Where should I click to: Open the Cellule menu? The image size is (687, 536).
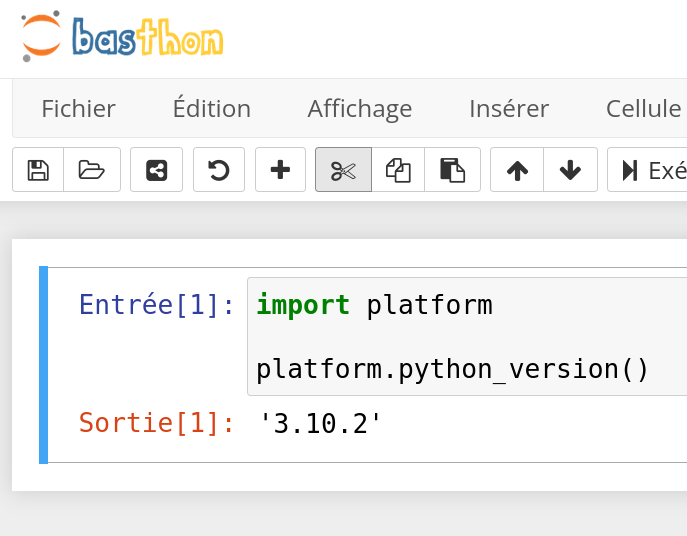[x=644, y=109]
